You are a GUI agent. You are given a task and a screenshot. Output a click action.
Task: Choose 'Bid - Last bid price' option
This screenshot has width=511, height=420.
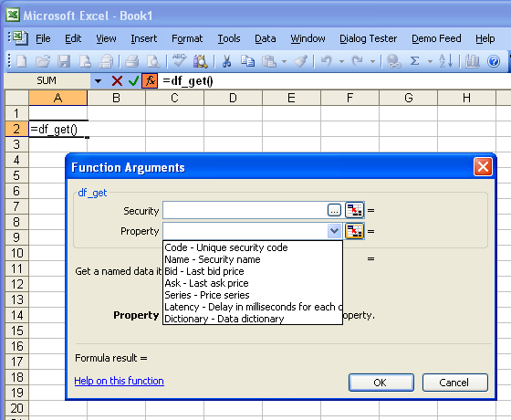coord(253,271)
